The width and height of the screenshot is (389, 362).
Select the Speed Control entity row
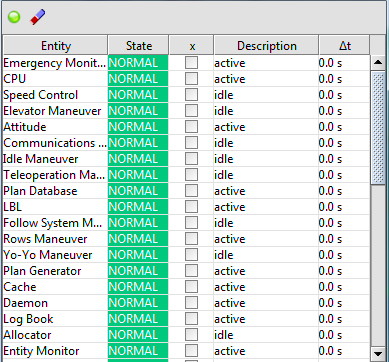click(186, 95)
